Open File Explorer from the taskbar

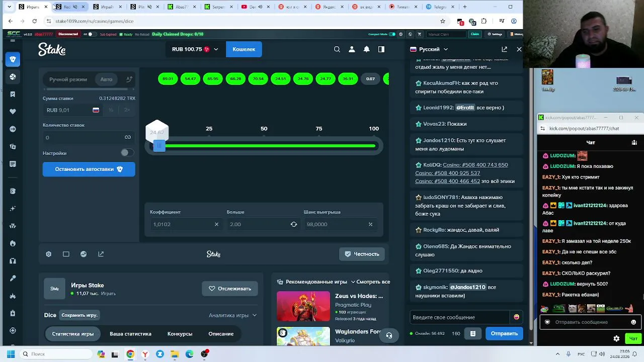point(175,354)
